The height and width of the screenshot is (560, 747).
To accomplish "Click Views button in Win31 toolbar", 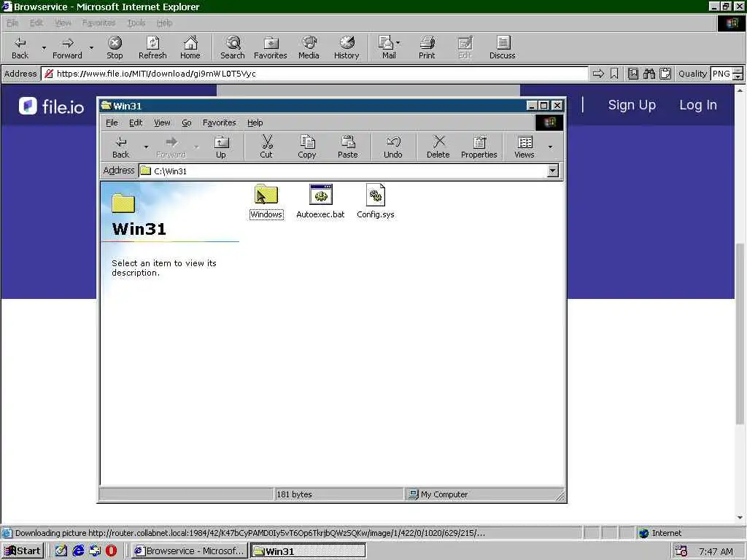I will coord(525,147).
